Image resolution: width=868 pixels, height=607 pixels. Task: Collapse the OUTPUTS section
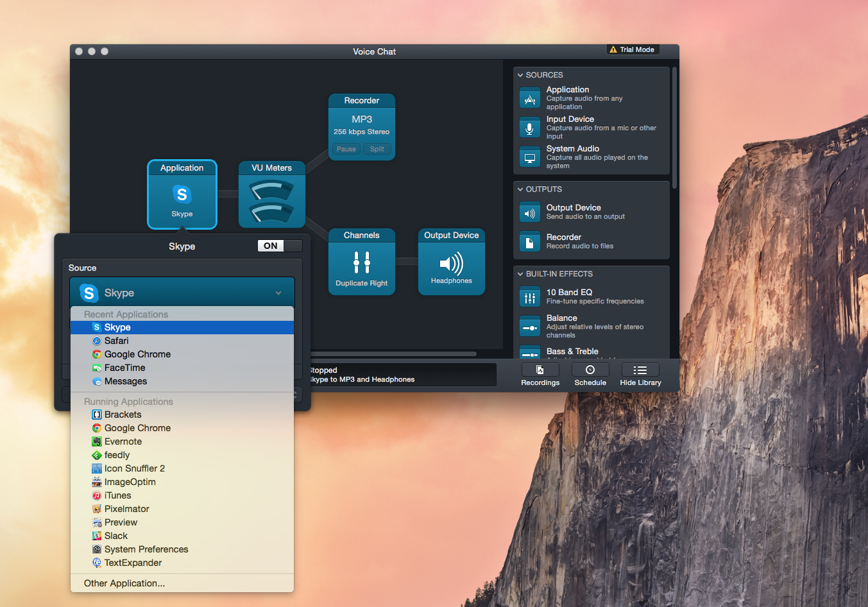point(520,189)
